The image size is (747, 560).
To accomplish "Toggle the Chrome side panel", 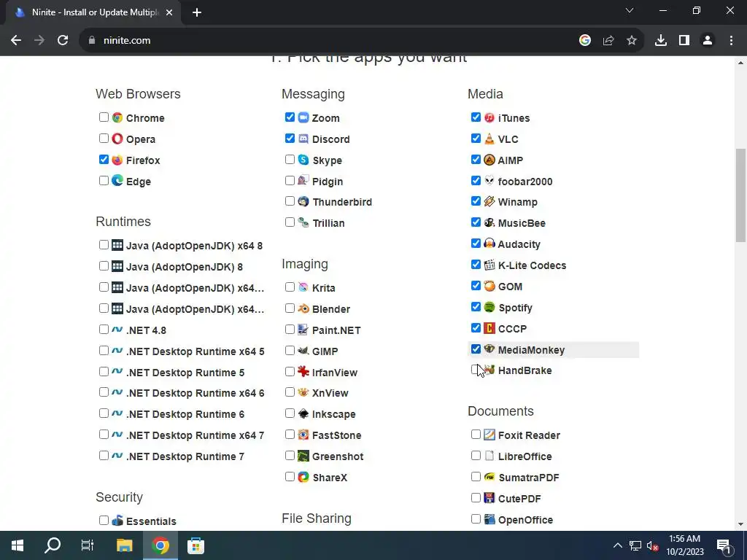I will pos(684,41).
